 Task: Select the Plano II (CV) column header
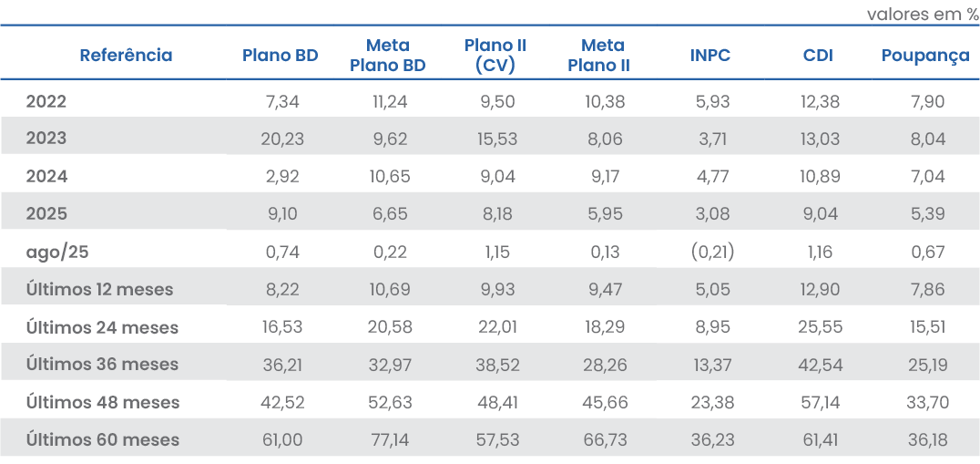[x=495, y=56]
